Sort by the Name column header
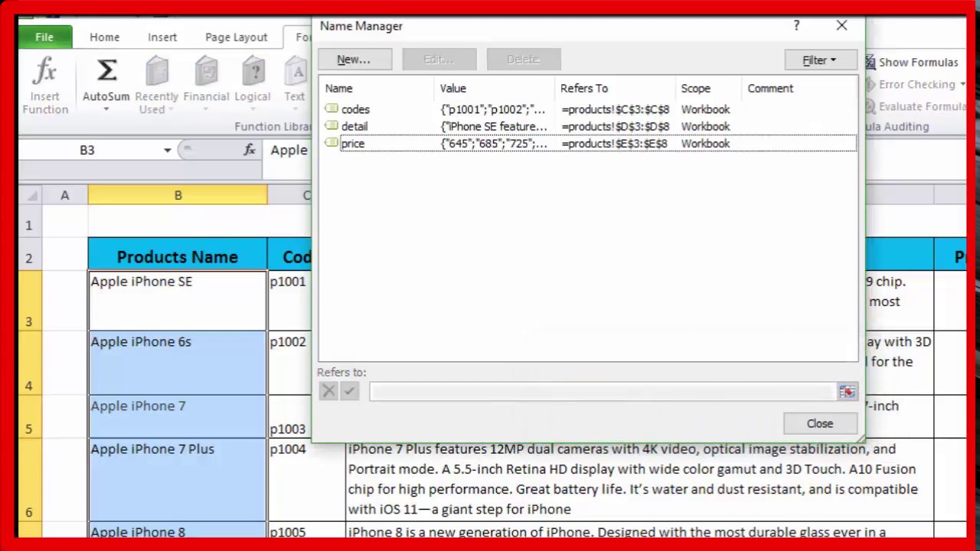Screen dimensions: 980x551 [x=377, y=89]
